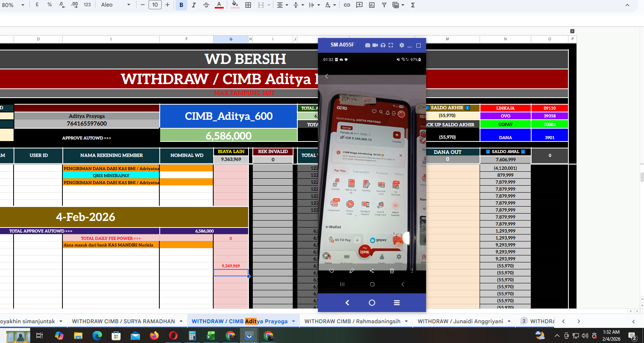Tap the share icon in phone gallery
Screen dimensions: 644x343
[x=372, y=271]
